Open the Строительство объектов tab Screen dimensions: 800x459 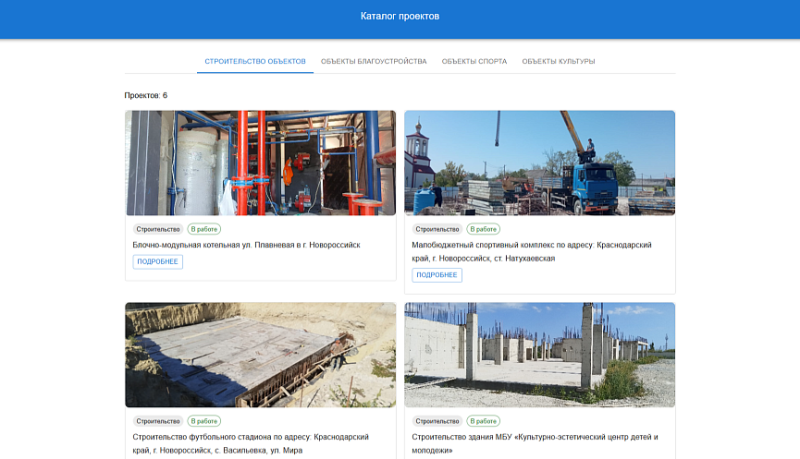(x=255, y=61)
